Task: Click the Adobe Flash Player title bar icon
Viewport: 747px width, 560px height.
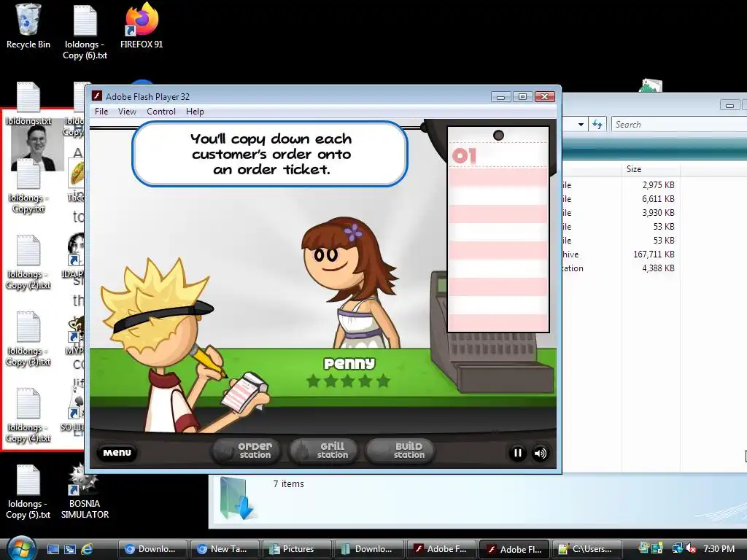Action: click(97, 96)
